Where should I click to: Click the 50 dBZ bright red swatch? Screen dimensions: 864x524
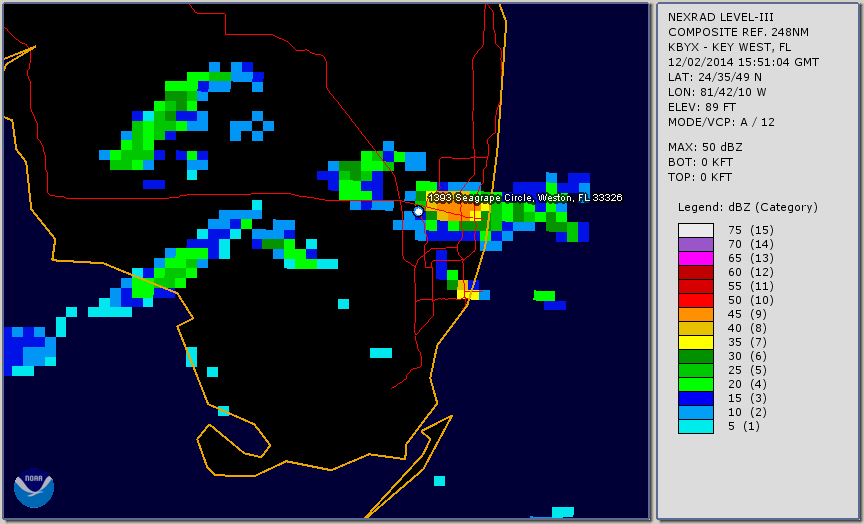[x=695, y=300]
